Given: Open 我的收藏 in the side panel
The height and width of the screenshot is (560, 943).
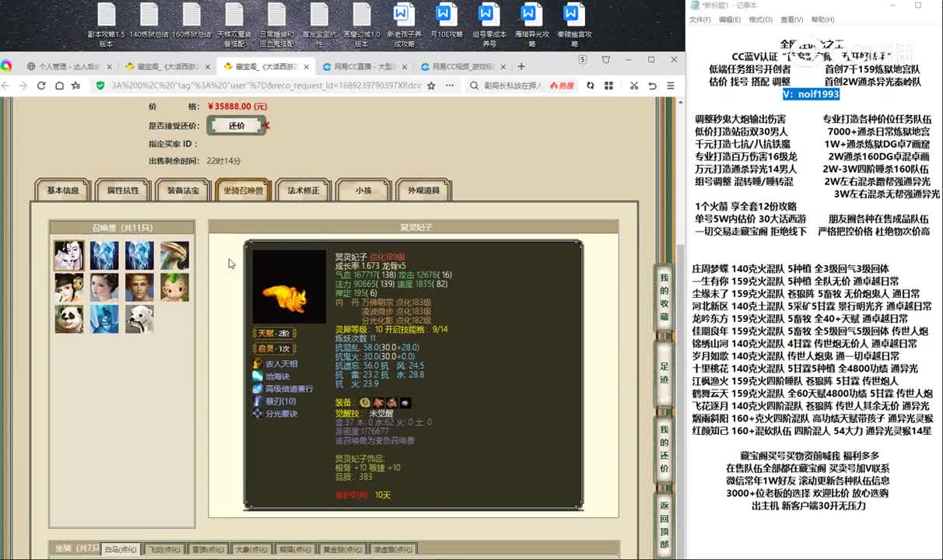Looking at the screenshot, I should pyautogui.click(x=664, y=297).
